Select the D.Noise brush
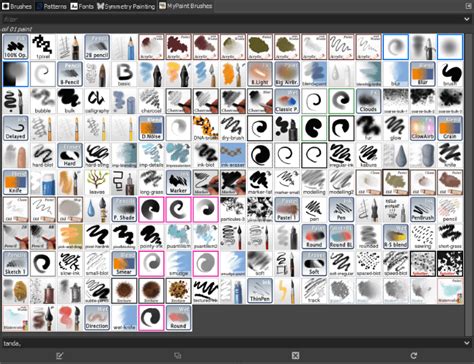 click(151, 128)
